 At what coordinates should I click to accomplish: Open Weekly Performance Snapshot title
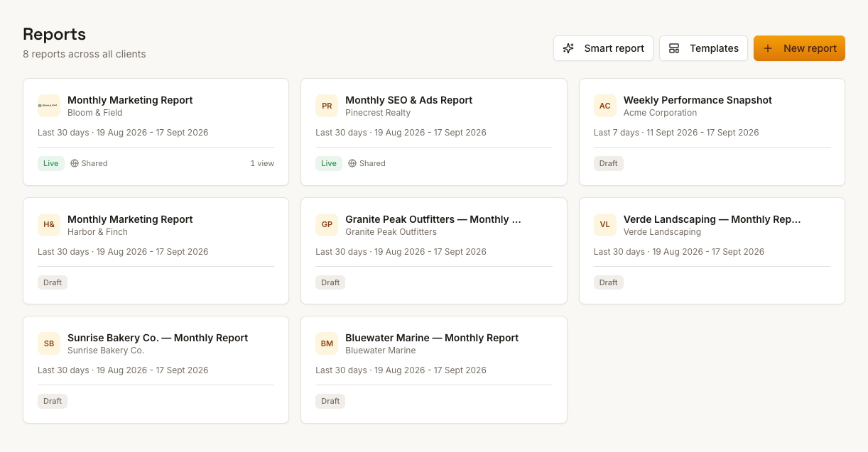698,100
